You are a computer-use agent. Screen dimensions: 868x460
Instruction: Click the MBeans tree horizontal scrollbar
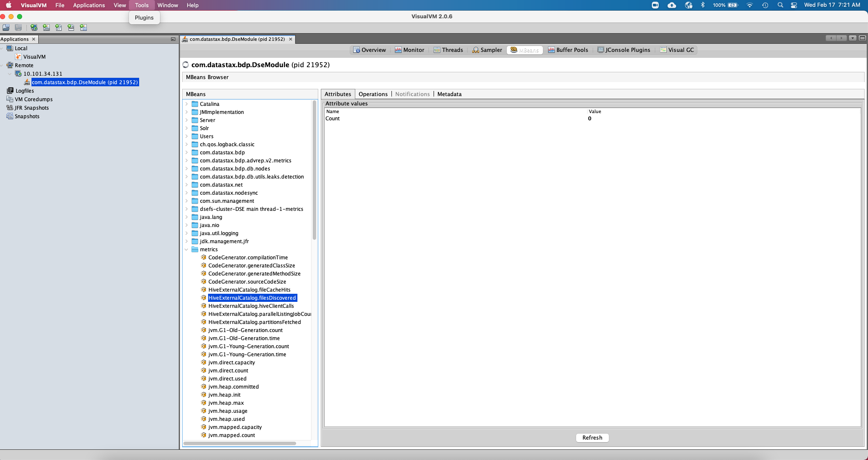[x=240, y=443]
